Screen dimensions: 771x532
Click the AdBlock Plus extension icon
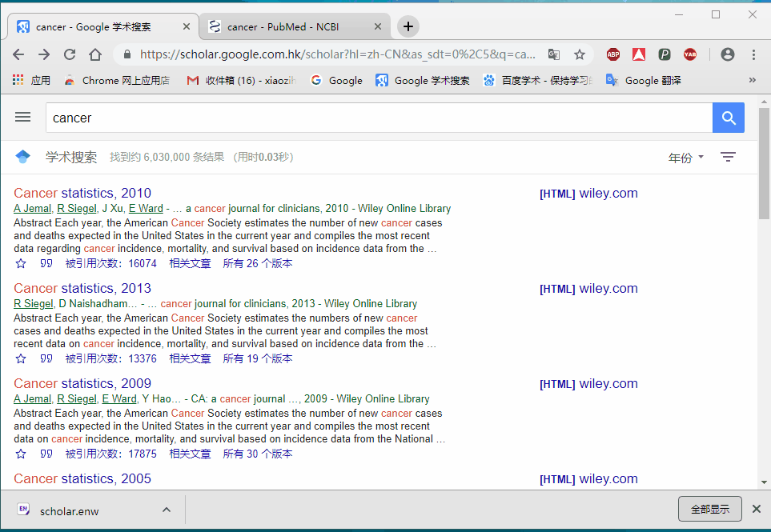point(612,54)
